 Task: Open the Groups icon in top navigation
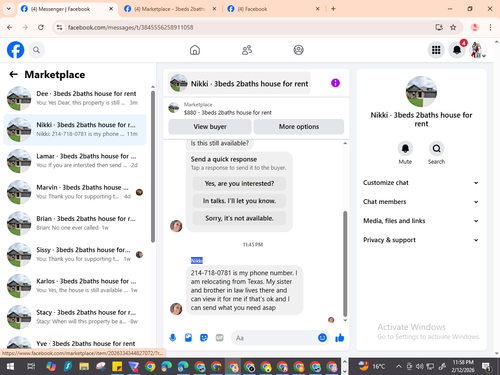[298, 50]
